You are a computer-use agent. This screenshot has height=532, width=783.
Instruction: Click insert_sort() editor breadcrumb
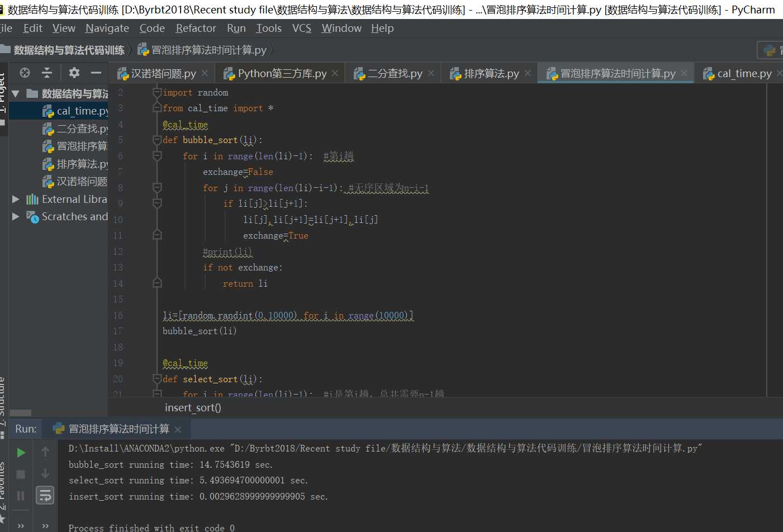click(x=193, y=408)
